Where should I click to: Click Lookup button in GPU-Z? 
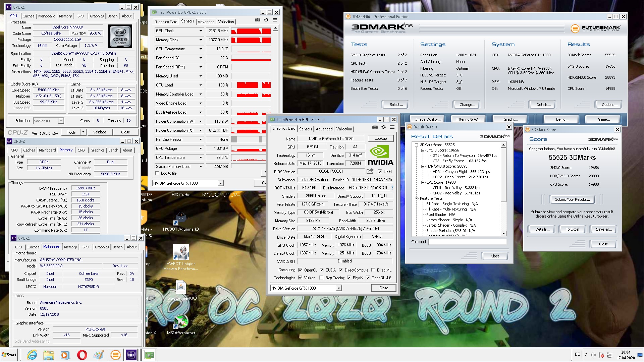380,138
